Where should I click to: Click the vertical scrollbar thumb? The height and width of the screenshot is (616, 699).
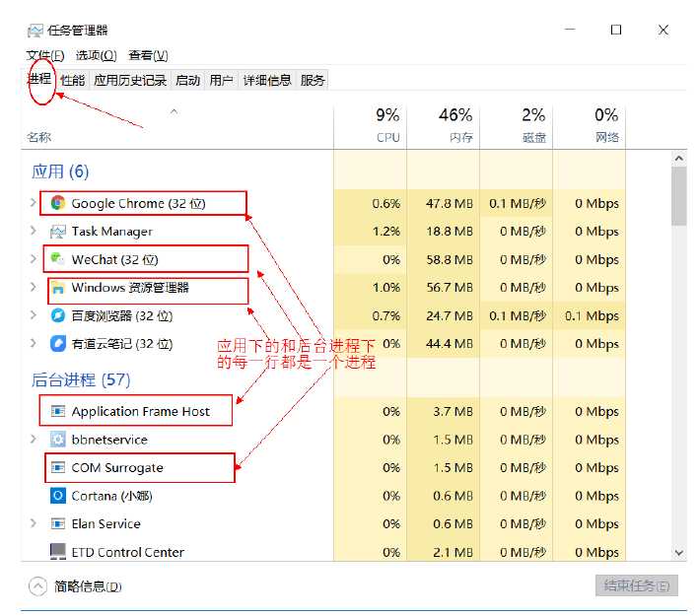coord(679,196)
